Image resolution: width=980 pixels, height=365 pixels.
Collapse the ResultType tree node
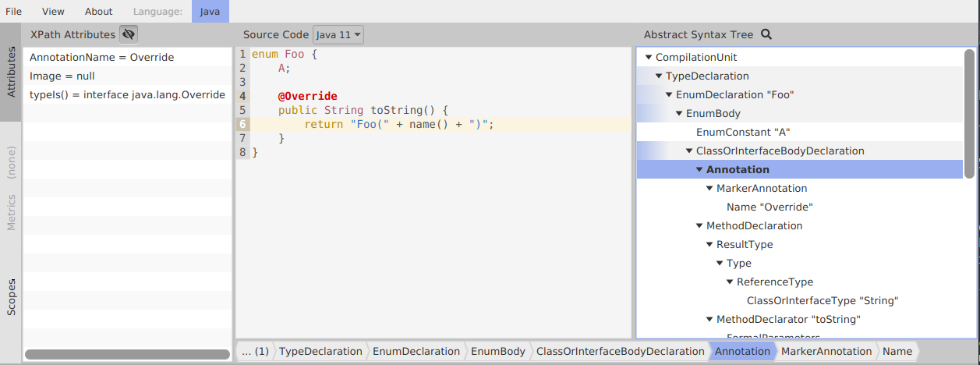coord(709,245)
